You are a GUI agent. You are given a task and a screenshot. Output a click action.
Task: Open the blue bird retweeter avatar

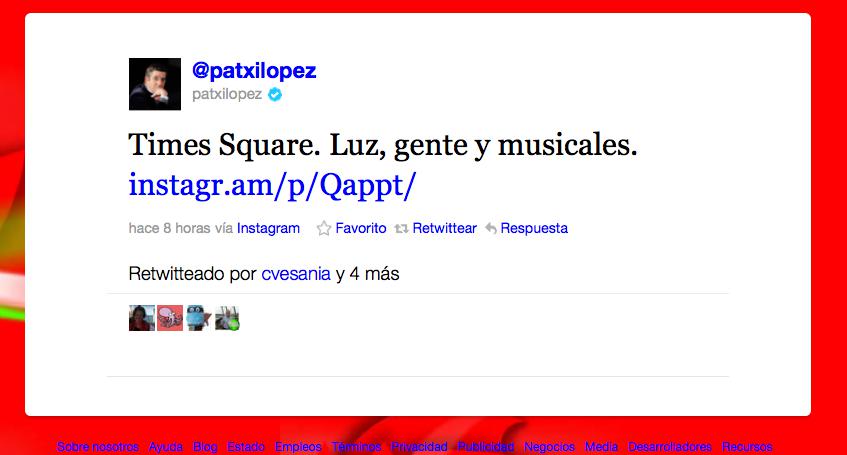(198, 318)
